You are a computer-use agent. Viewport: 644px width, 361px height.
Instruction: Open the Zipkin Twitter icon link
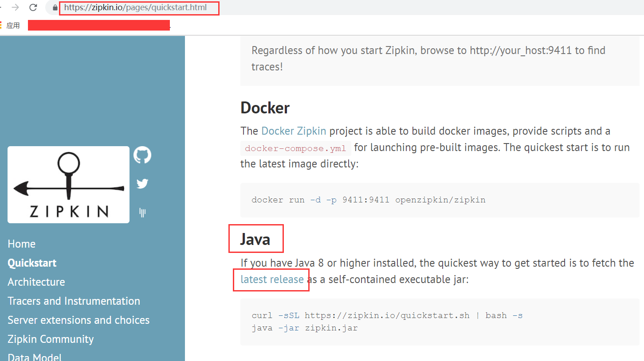point(142,183)
